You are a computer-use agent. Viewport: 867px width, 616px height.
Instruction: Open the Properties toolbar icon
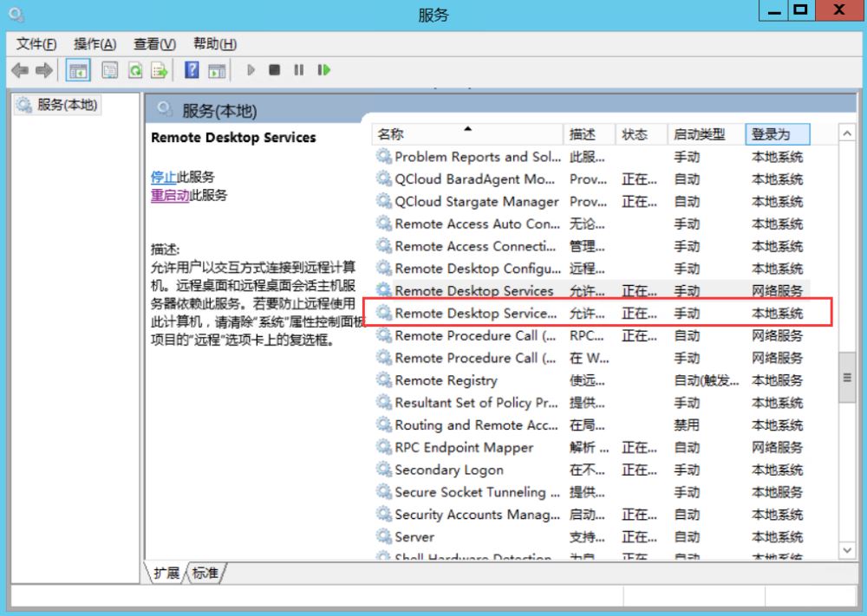click(x=109, y=70)
